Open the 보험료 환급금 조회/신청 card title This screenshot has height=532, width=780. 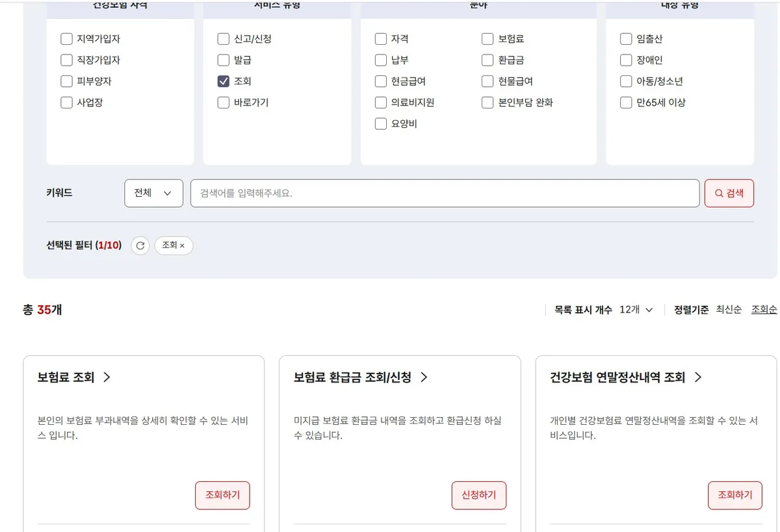[x=352, y=377]
